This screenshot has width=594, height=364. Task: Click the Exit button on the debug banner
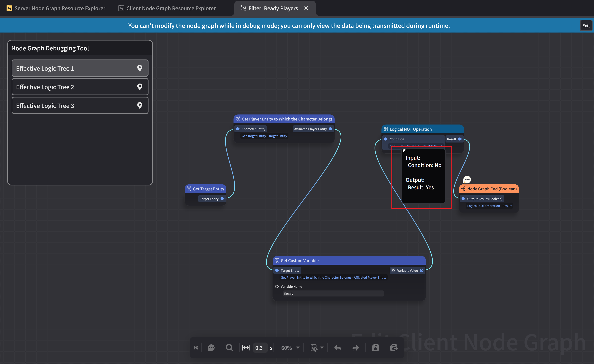click(x=586, y=25)
